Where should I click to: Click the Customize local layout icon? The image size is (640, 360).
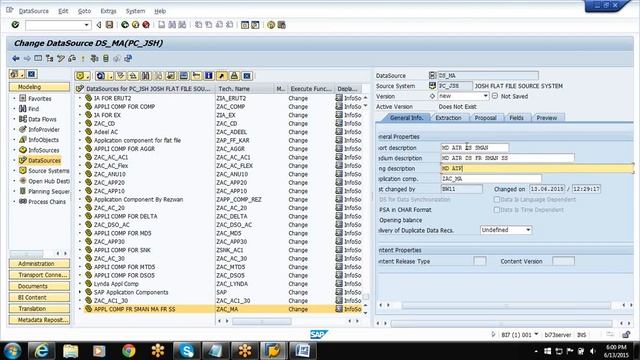click(x=281, y=25)
